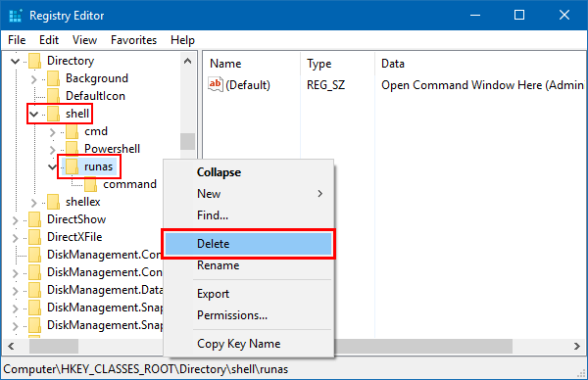Select the command subkey label
The width and height of the screenshot is (588, 380).
(129, 184)
